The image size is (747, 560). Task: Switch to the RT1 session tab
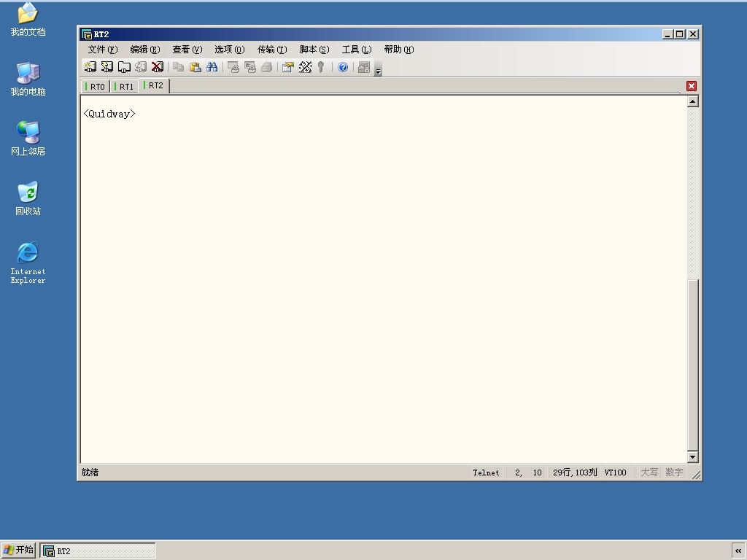click(x=125, y=87)
